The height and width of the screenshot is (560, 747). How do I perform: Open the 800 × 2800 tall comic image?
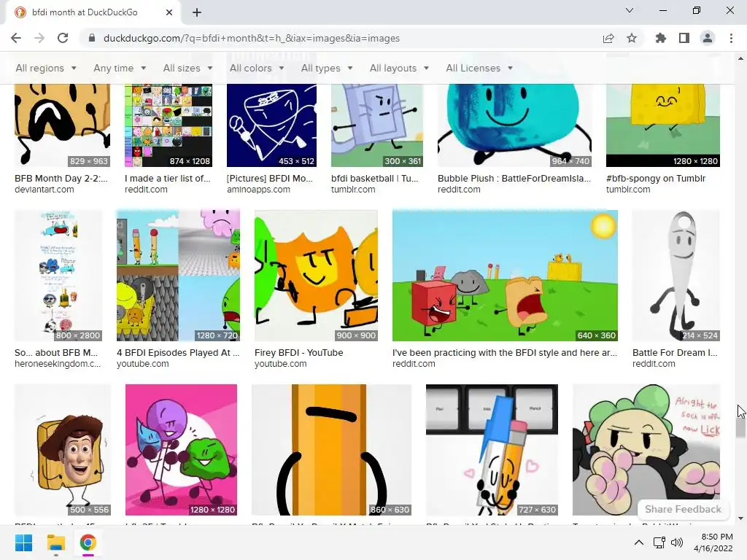[x=58, y=275]
